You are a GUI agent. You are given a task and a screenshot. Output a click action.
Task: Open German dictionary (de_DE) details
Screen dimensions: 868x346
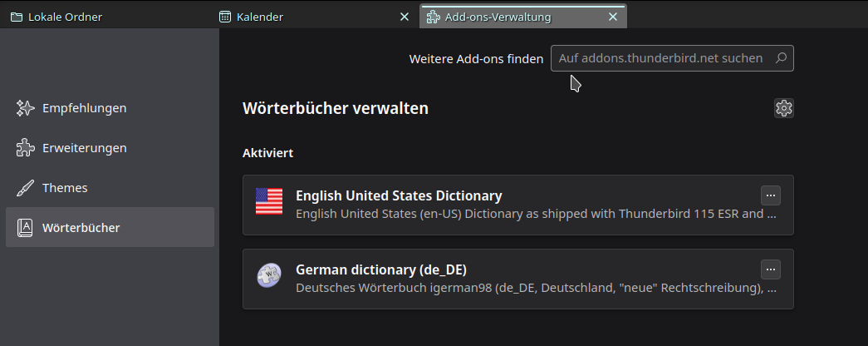pos(381,270)
